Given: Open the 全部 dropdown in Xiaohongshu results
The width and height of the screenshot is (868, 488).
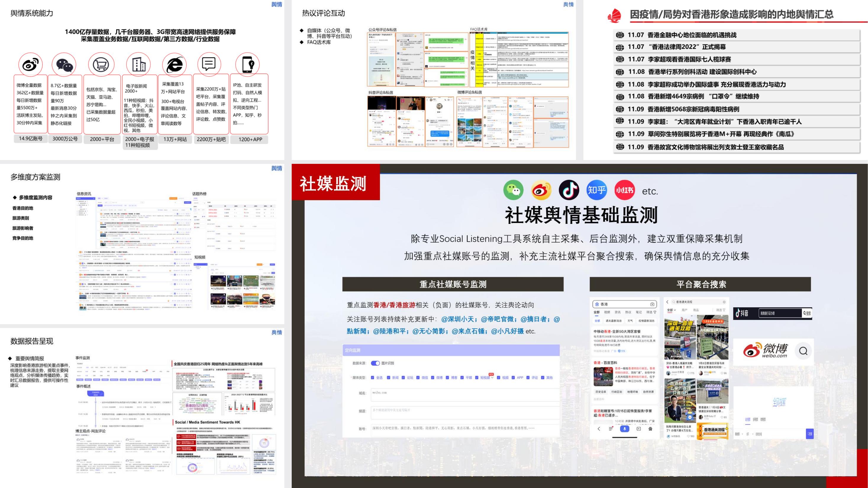Looking at the screenshot, I should [672, 310].
